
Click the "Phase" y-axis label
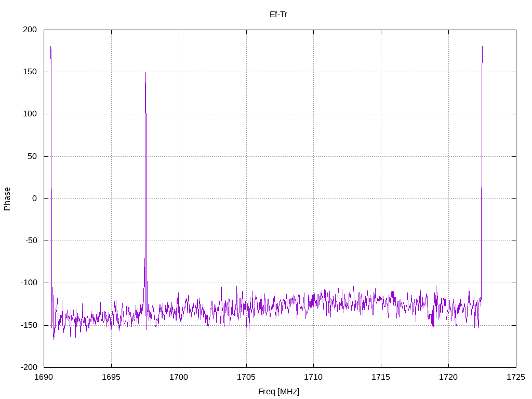pos(7,199)
